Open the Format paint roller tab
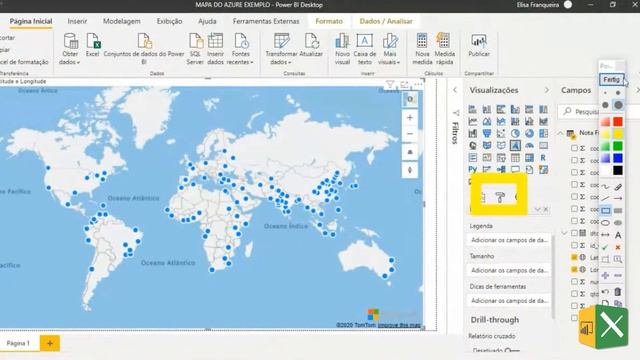This screenshot has height=360, width=640. pyautogui.click(x=500, y=197)
